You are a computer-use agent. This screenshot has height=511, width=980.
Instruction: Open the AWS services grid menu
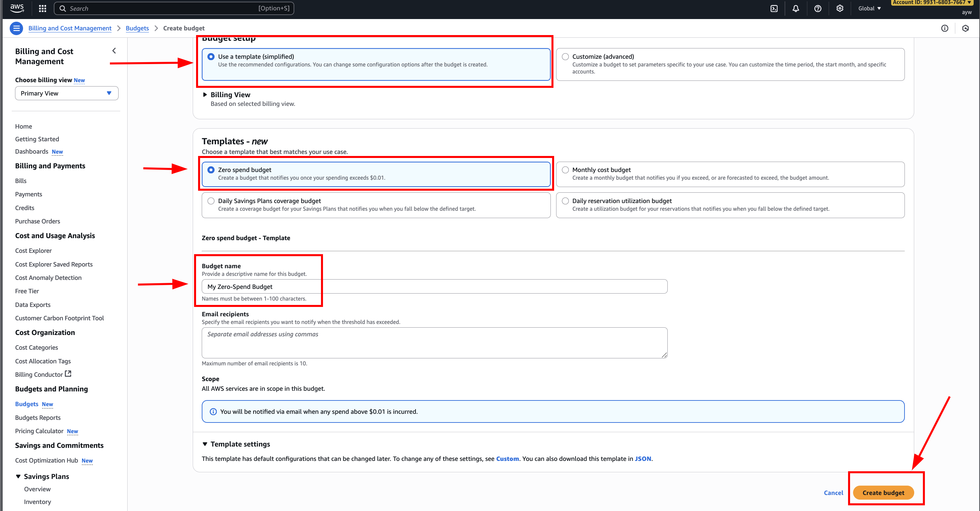point(43,8)
